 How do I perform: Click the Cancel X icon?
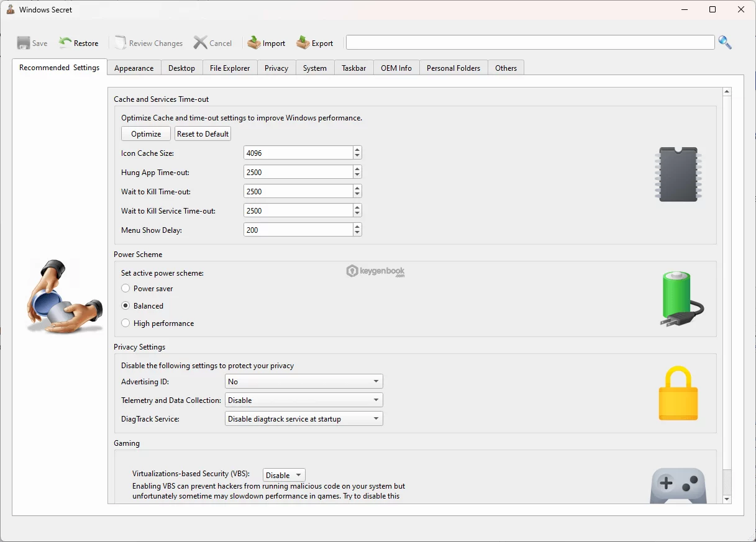[200, 43]
